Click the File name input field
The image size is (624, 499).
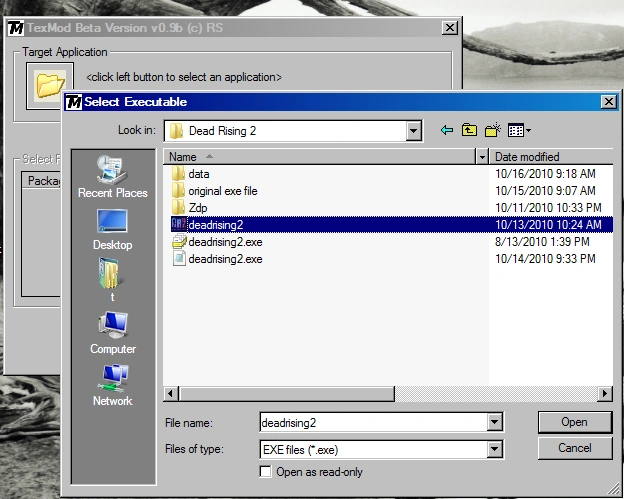tap(373, 422)
